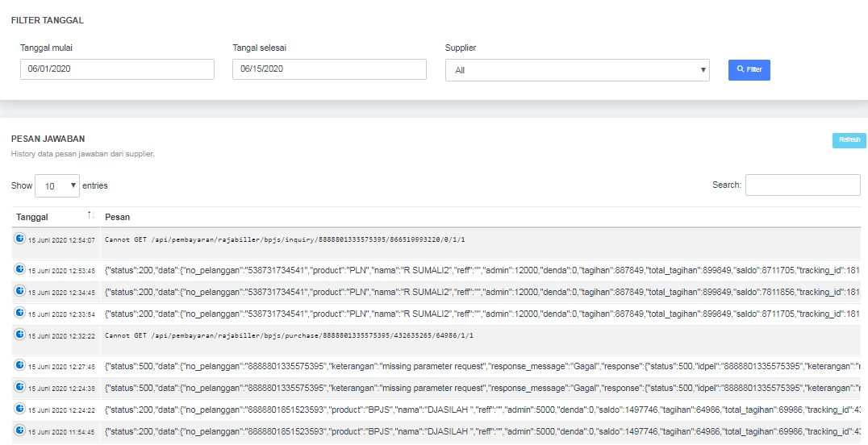Expand row details for 15 Juni 2020 12:54:07
The image size is (868, 445).
[20, 239]
